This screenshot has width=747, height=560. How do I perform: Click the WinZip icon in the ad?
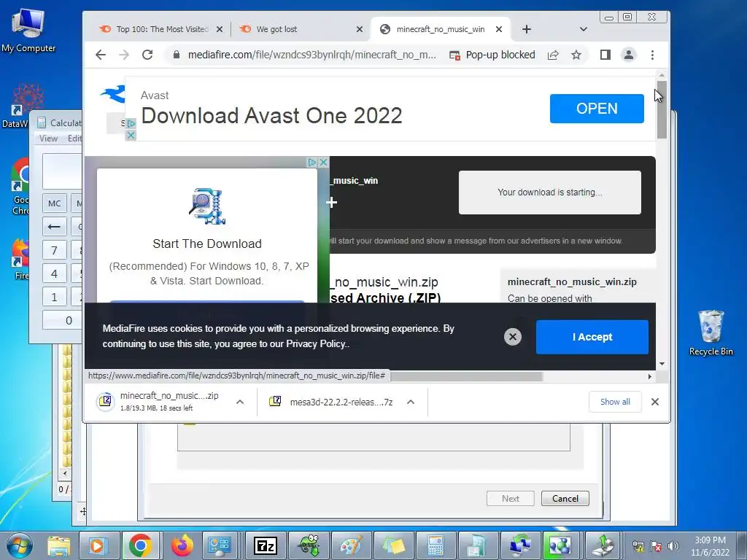(x=207, y=206)
